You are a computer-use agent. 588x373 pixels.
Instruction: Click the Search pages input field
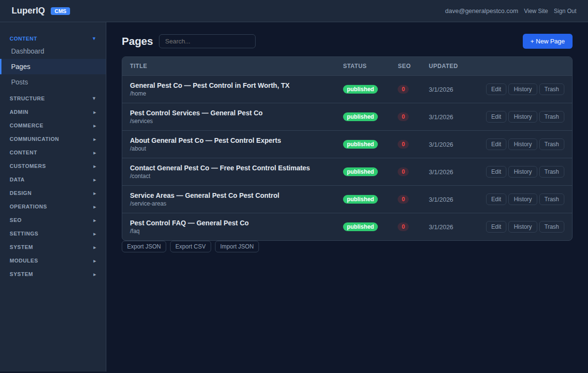point(207,41)
